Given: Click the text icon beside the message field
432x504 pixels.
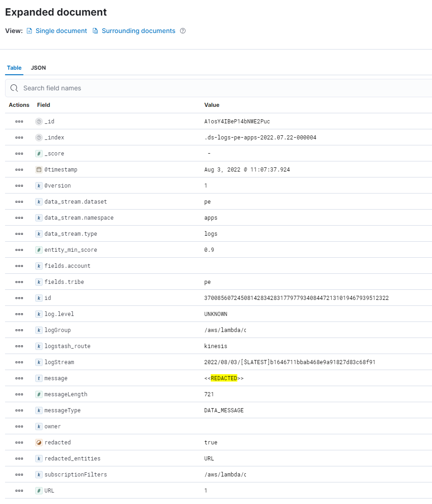Looking at the screenshot, I should (39, 378).
